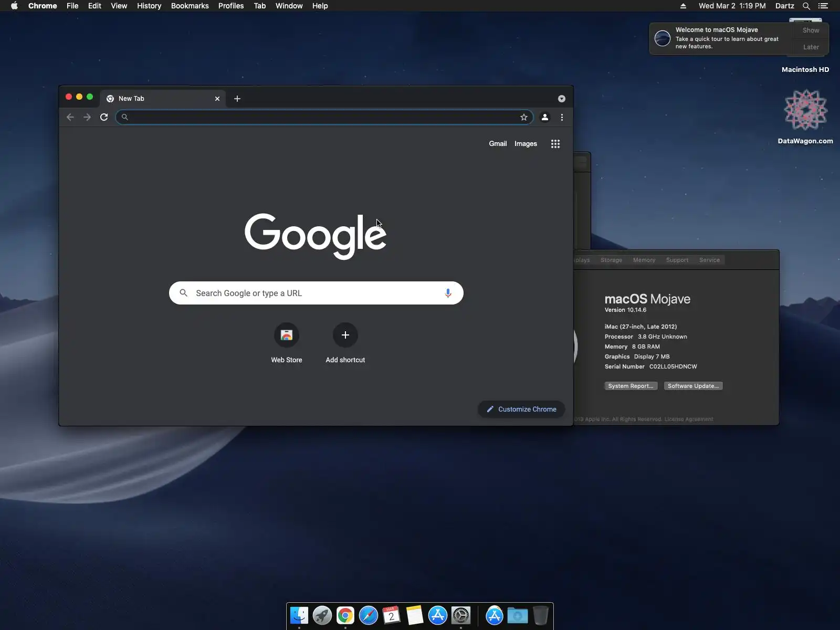Click the Welcome to macOS Mojave notification text
The width and height of the screenshot is (840, 630).
(x=717, y=30)
